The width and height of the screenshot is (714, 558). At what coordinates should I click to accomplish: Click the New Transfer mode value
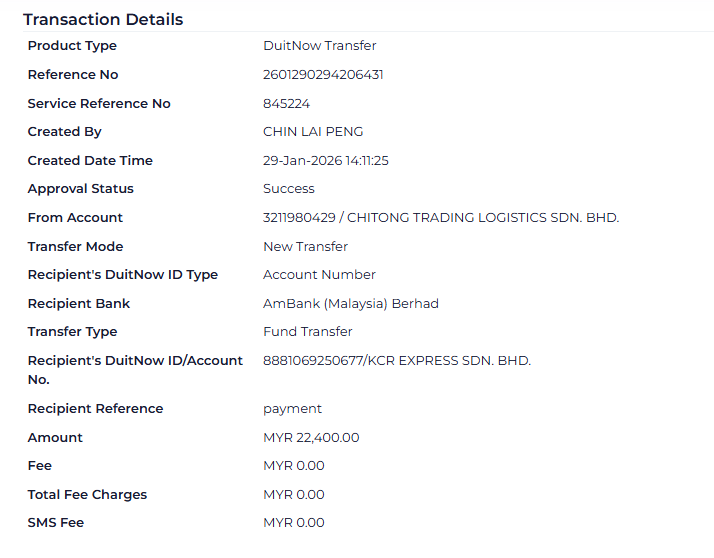(x=305, y=247)
